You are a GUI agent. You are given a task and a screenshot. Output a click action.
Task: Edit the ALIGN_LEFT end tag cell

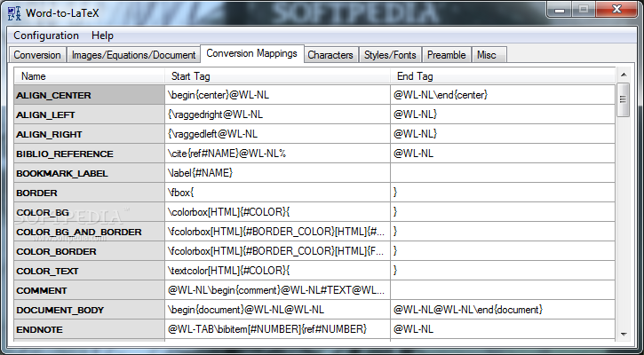tap(503, 114)
